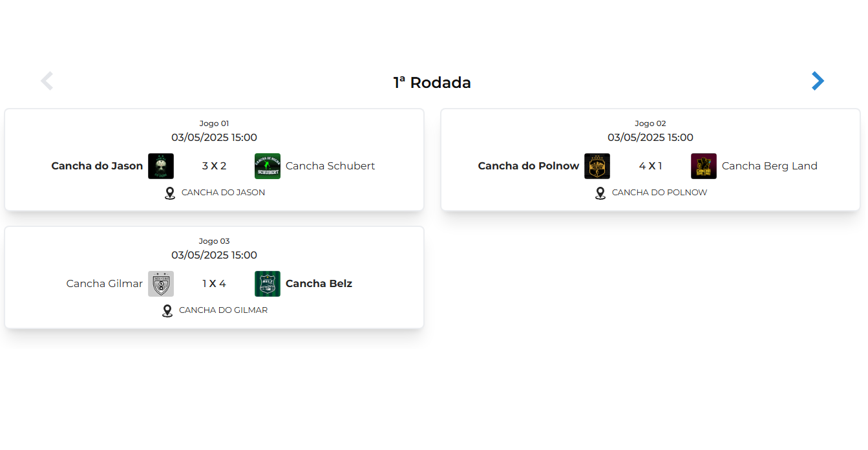Open Cancha Gilmar team crest
Screen dimensions: 868x450
(x=161, y=284)
